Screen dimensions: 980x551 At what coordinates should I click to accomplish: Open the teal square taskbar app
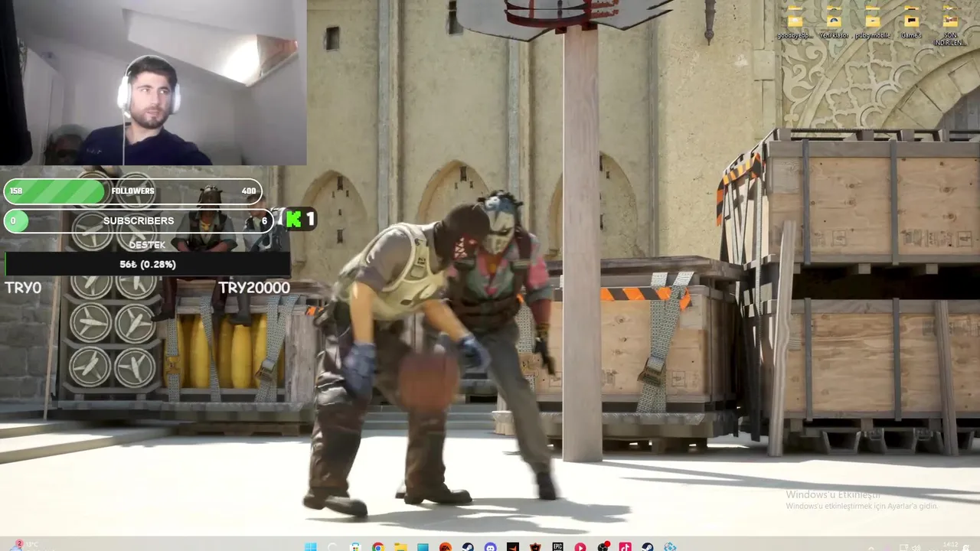423,547
